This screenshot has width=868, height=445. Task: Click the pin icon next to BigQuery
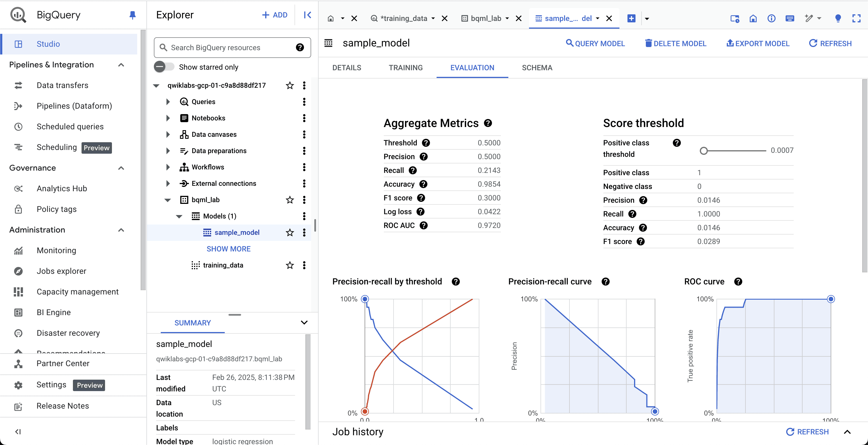click(x=132, y=15)
